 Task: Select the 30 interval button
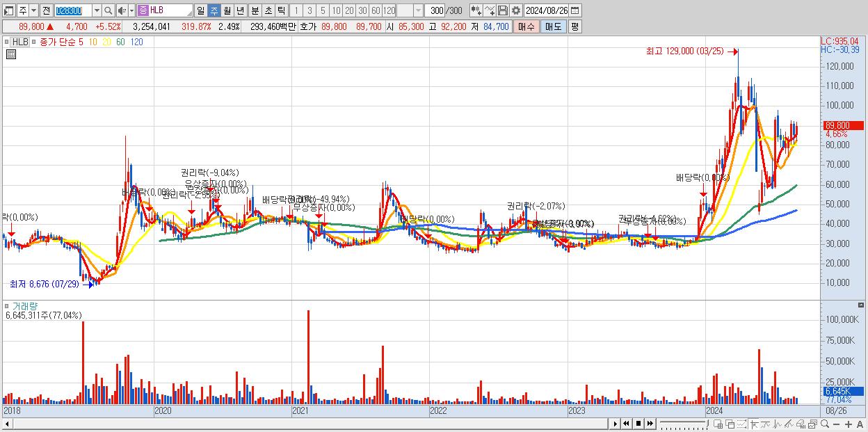coord(362,10)
